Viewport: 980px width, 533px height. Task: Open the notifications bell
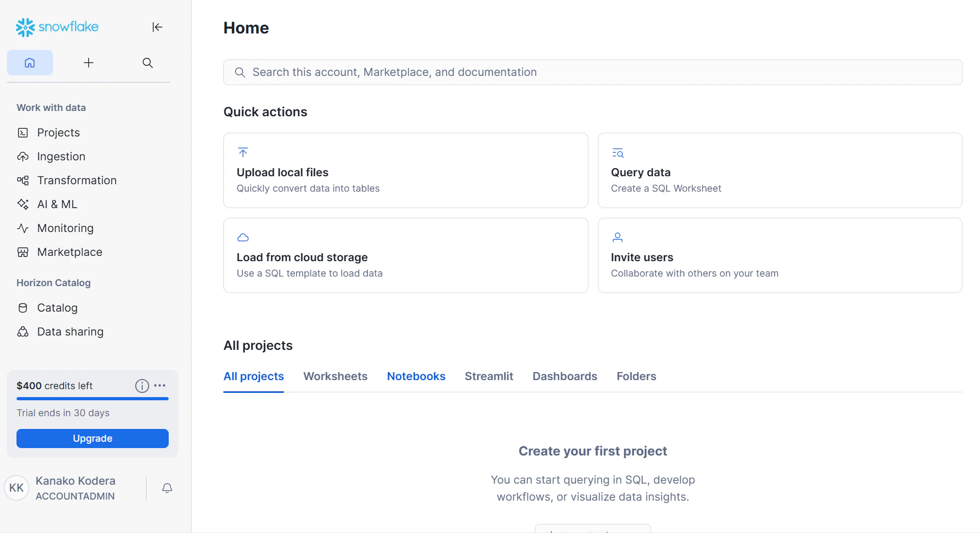pyautogui.click(x=167, y=488)
